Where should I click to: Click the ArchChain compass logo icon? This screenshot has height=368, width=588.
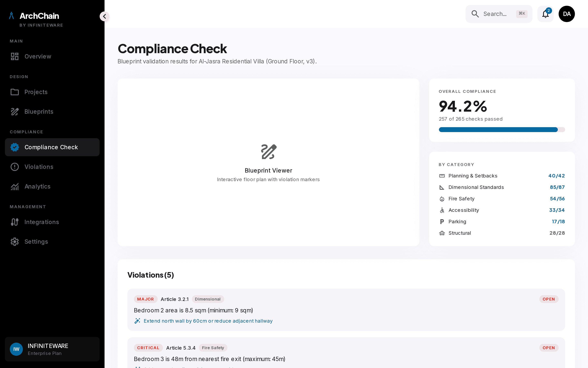click(11, 16)
